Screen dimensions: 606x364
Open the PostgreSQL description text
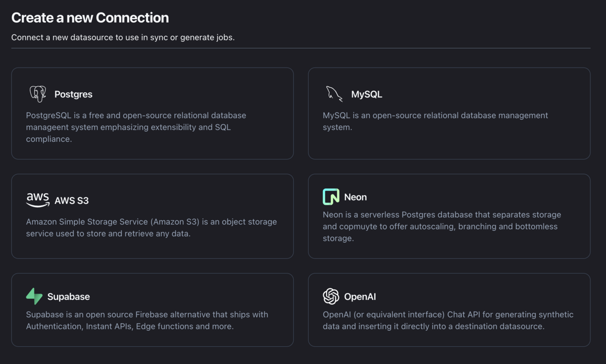pyautogui.click(x=136, y=127)
